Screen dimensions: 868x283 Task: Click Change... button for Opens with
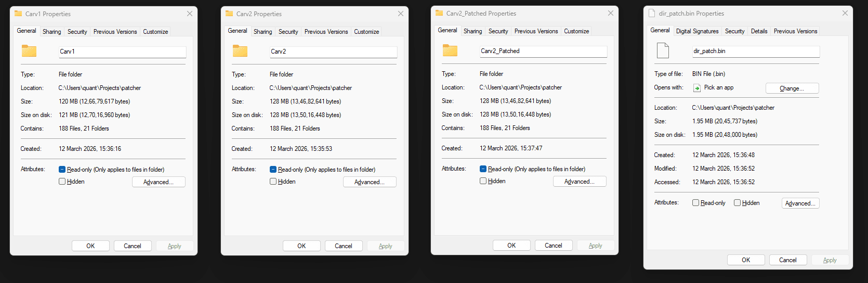792,88
